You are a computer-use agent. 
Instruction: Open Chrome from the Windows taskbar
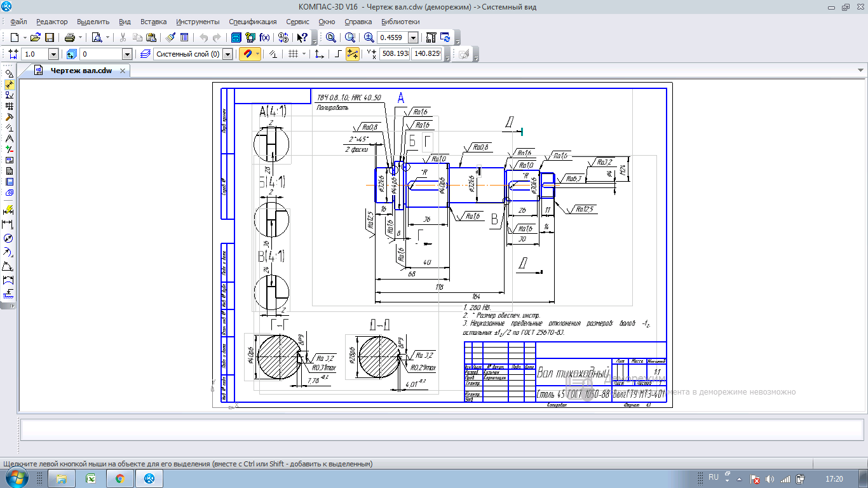[119, 478]
